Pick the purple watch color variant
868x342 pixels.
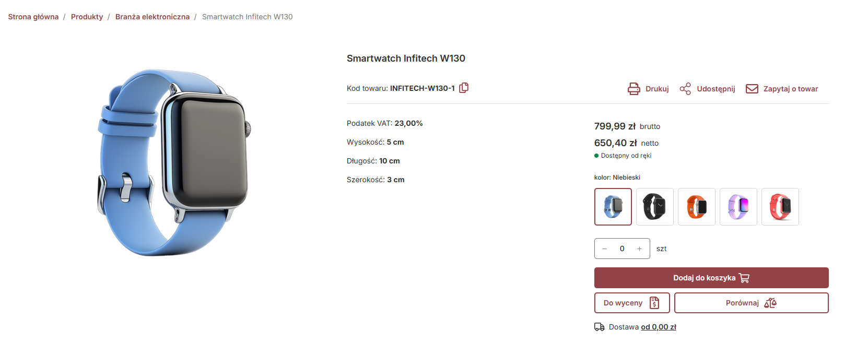point(738,207)
